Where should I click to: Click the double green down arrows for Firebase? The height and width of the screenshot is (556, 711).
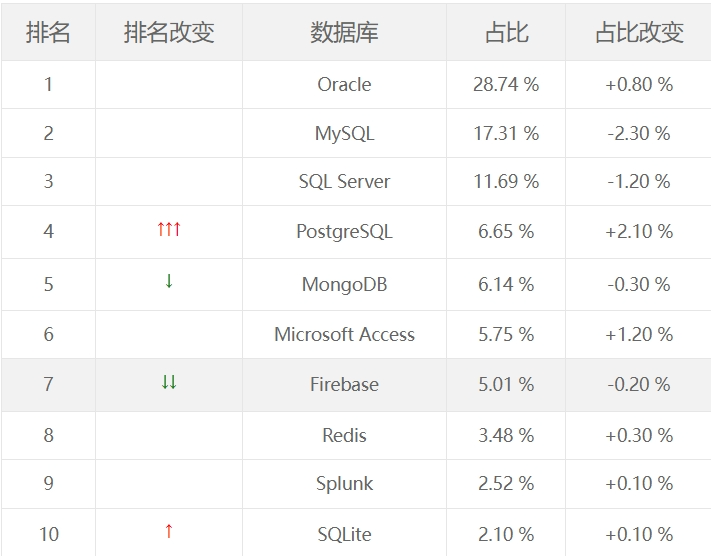(x=169, y=382)
